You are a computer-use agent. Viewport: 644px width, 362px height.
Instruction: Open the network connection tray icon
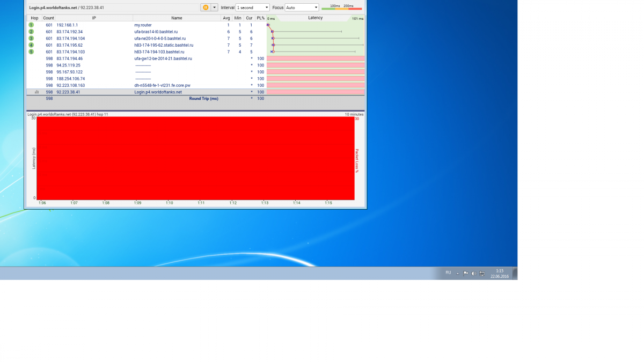point(482,273)
